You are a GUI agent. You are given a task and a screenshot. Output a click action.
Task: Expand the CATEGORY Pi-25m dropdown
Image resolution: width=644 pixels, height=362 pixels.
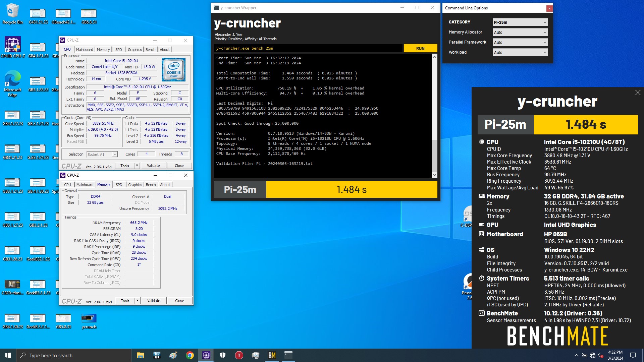(x=520, y=22)
